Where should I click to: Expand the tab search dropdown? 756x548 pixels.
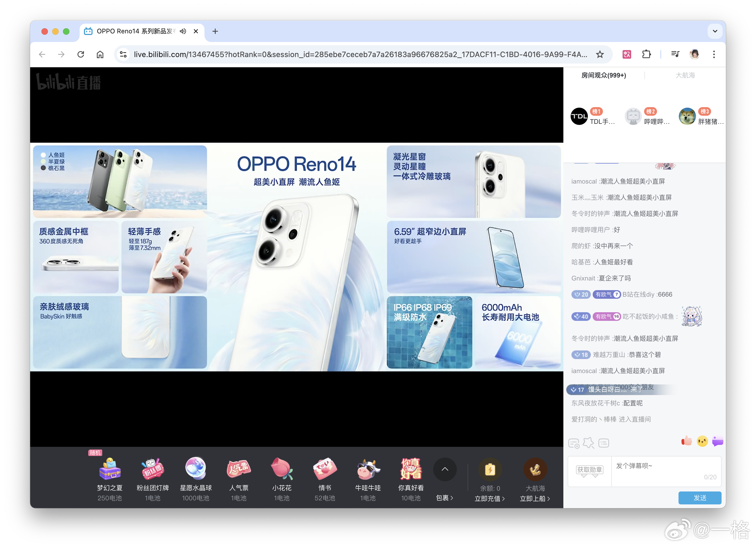coord(715,31)
